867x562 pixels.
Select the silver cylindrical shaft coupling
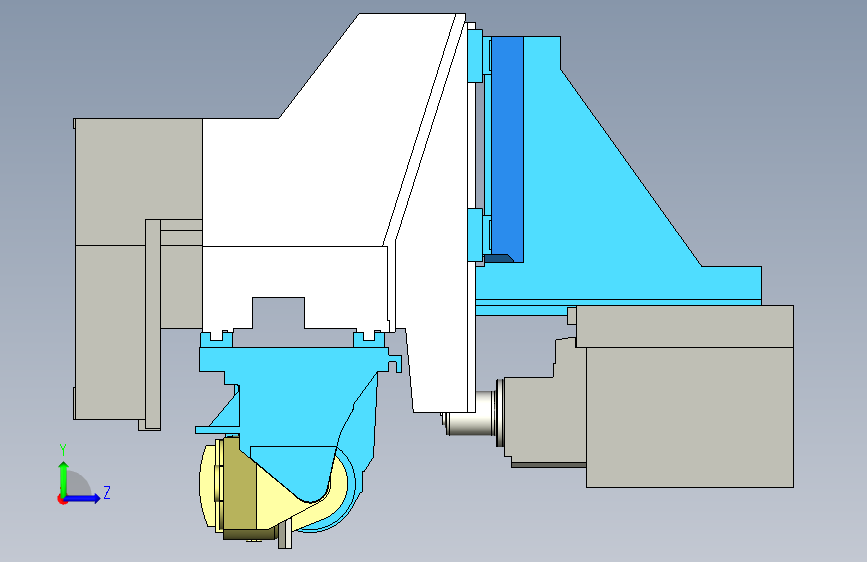(x=471, y=413)
